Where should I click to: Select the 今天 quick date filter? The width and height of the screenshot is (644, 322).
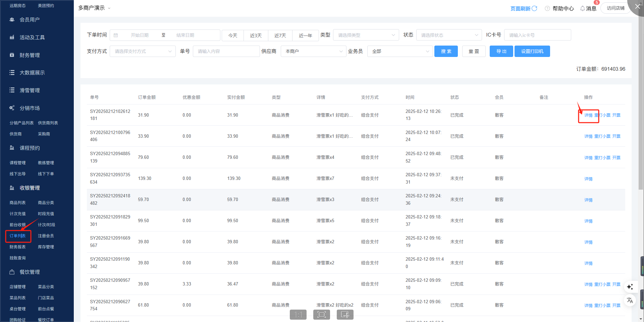(233, 35)
